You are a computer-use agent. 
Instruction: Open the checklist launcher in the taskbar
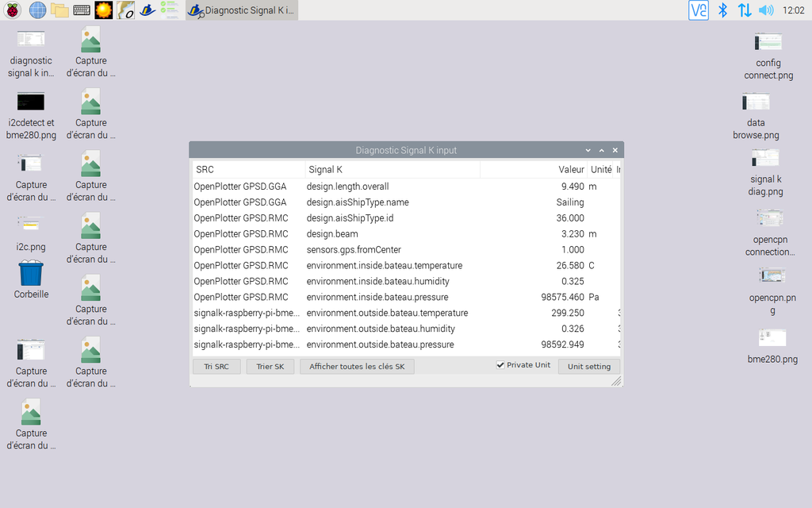(170, 10)
